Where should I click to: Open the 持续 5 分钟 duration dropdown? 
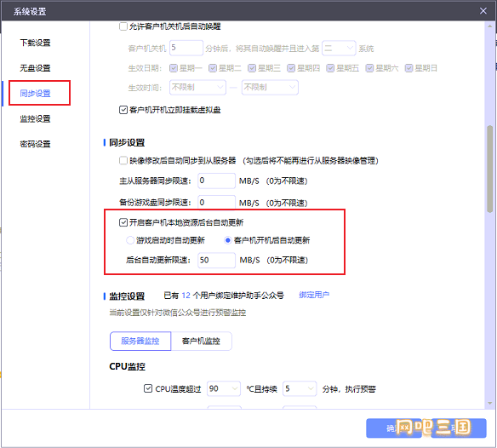(x=300, y=388)
